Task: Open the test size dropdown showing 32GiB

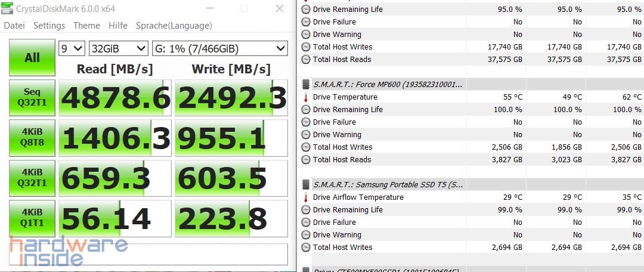Action: pos(118,49)
